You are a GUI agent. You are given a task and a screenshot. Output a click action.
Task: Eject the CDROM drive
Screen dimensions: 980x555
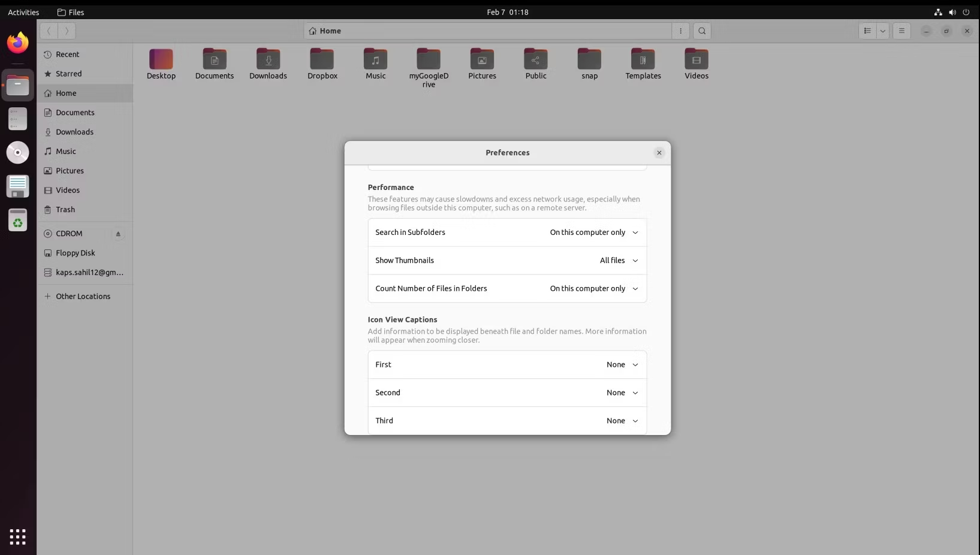pos(118,234)
